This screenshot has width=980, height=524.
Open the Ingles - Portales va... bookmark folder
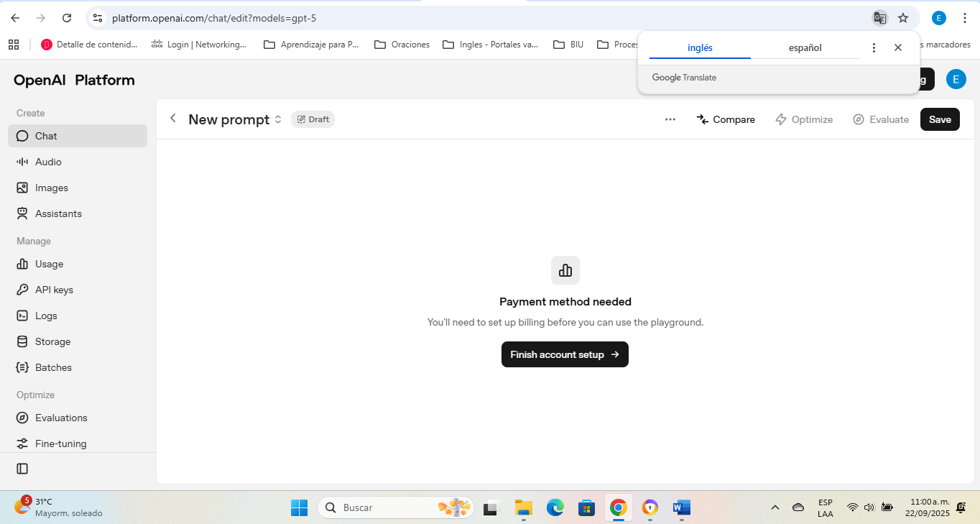490,45
